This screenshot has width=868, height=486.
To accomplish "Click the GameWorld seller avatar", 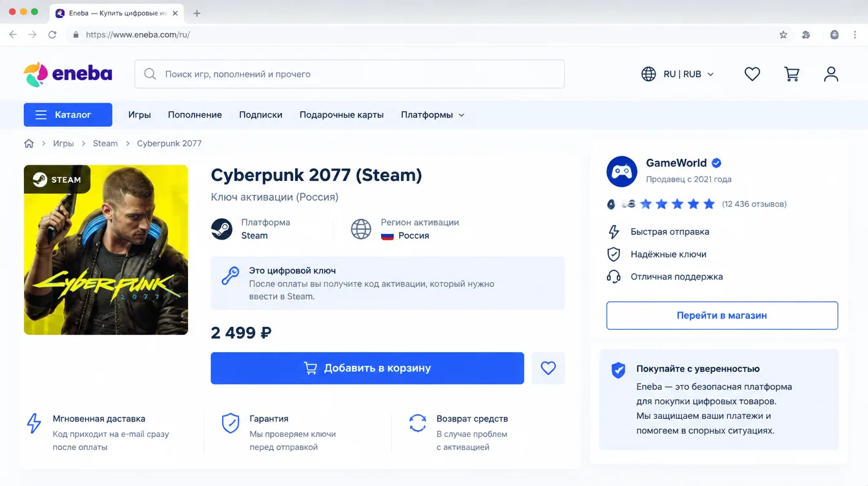I will 622,171.
